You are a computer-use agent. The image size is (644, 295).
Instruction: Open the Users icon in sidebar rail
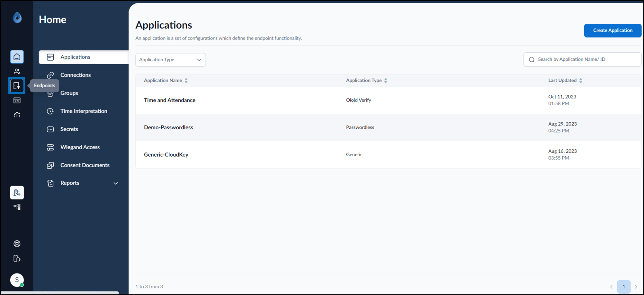(17, 71)
